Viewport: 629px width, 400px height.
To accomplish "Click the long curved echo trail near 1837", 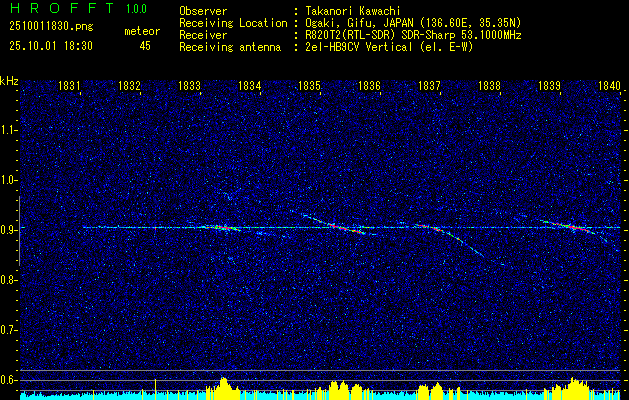I will coord(451,238).
